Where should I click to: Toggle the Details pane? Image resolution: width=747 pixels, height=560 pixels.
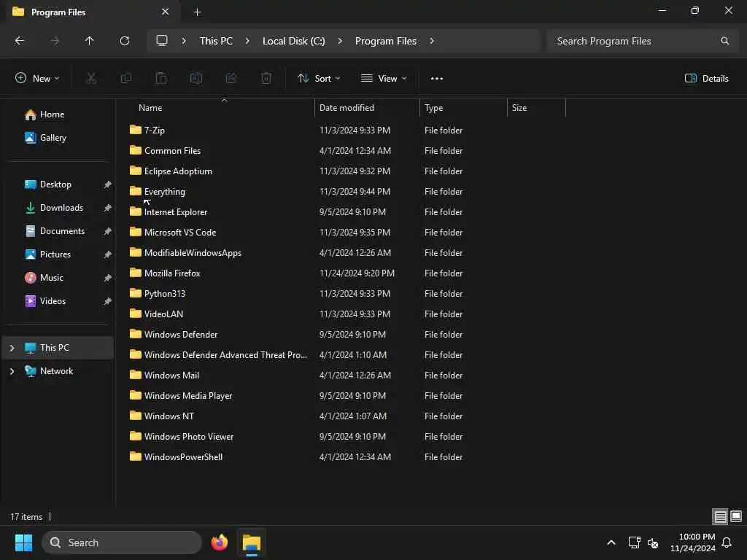coord(706,79)
